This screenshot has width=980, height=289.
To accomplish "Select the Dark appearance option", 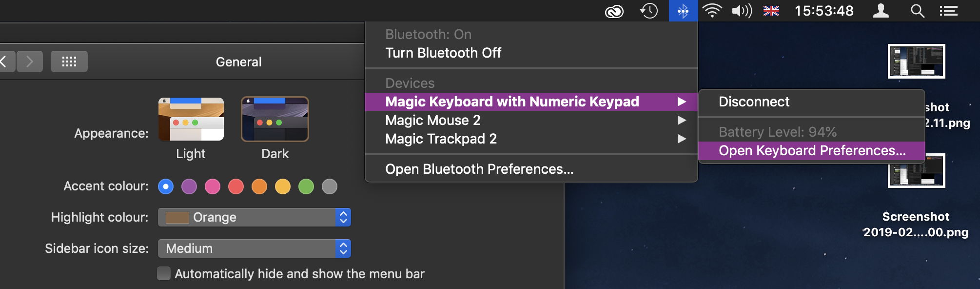I will click(x=275, y=120).
